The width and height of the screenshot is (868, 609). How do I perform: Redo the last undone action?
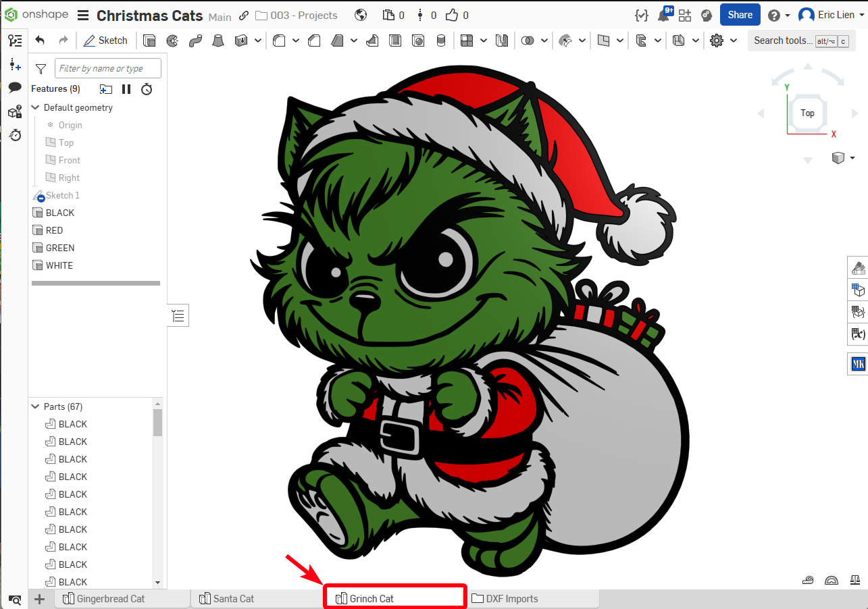[x=63, y=41]
